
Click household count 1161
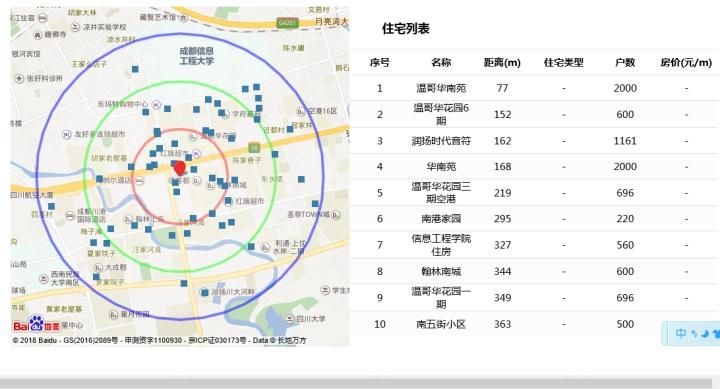(x=625, y=141)
